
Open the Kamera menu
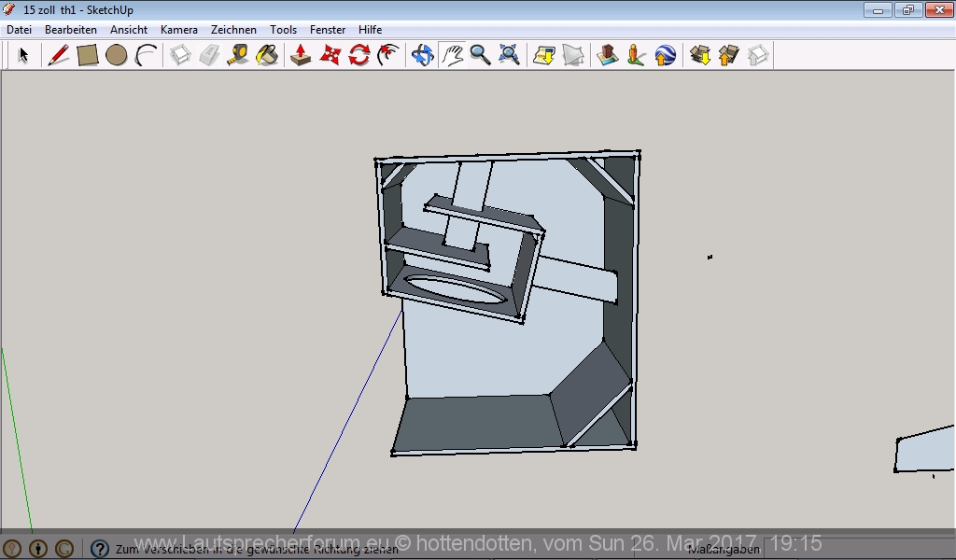pyautogui.click(x=178, y=30)
